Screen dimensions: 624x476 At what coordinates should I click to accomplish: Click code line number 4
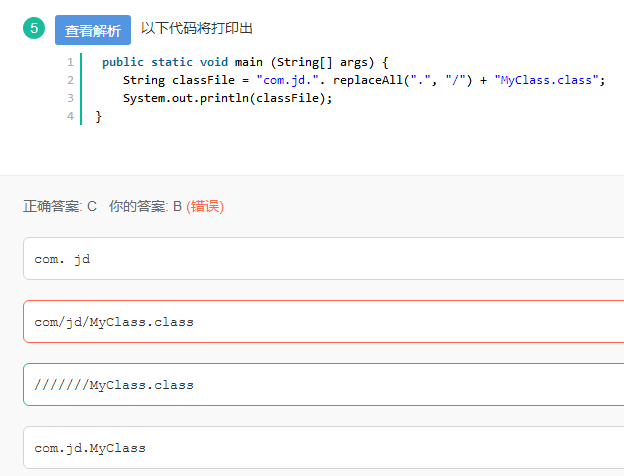(x=70, y=116)
